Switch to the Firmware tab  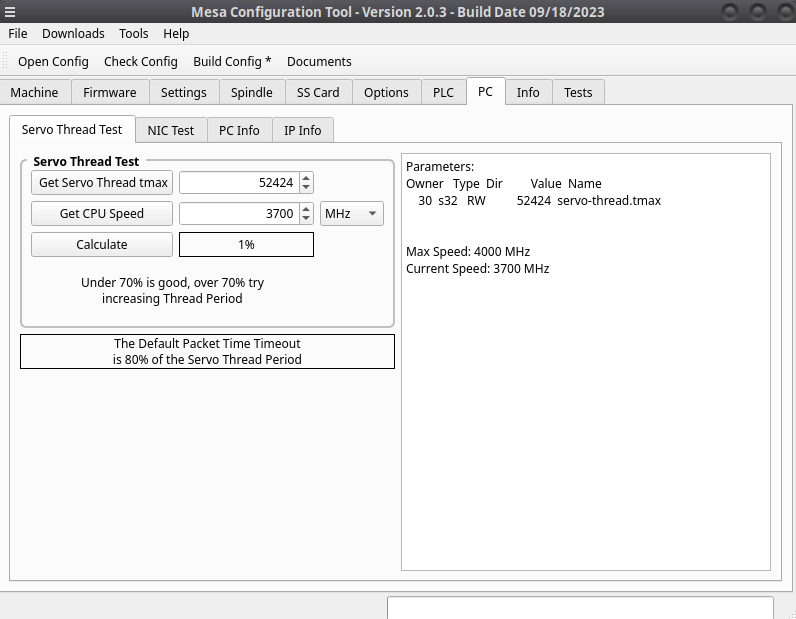110,92
